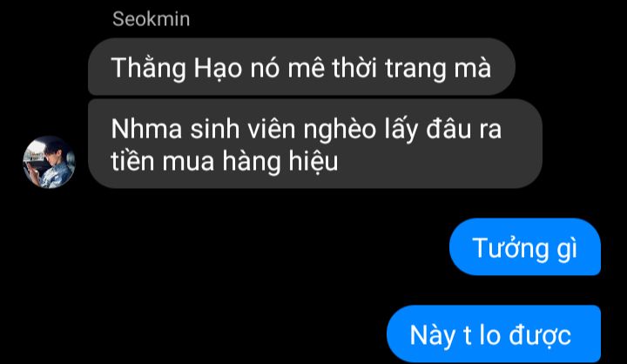The image size is (627, 364).
Task: Click 'sinh viên nghèo' text in message
Action: coord(283,130)
